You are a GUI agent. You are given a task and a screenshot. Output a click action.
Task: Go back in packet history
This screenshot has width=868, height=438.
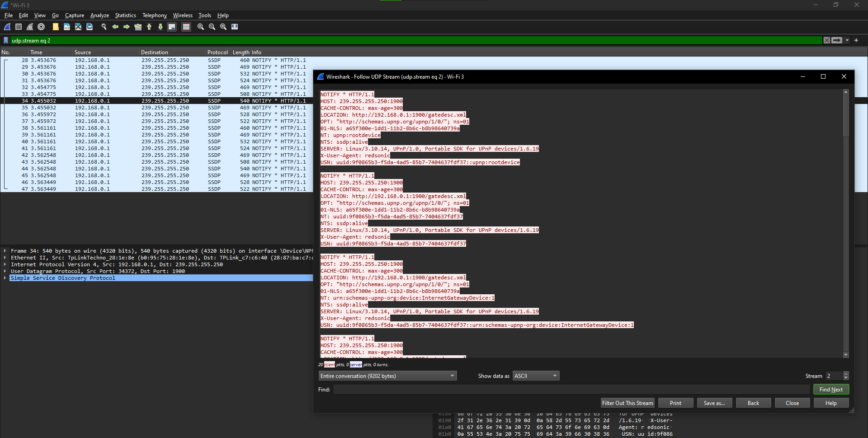115,27
